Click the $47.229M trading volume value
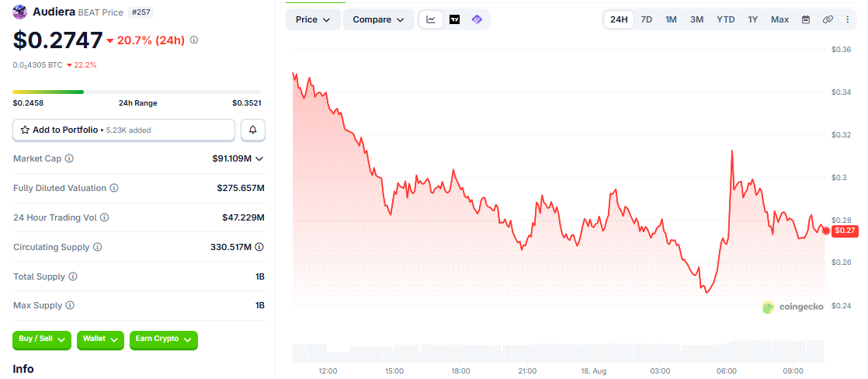The width and height of the screenshot is (868, 379). click(x=244, y=217)
